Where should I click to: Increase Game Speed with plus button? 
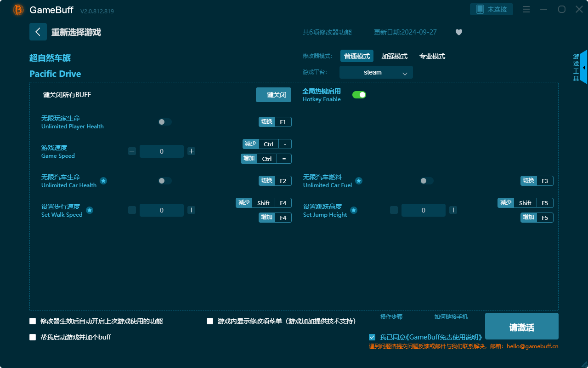pyautogui.click(x=192, y=151)
